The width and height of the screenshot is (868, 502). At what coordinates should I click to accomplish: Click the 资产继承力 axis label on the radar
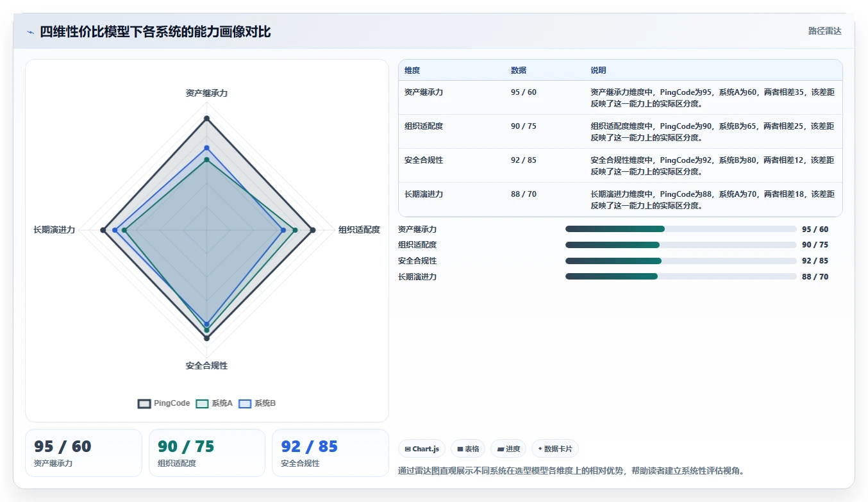(206, 93)
